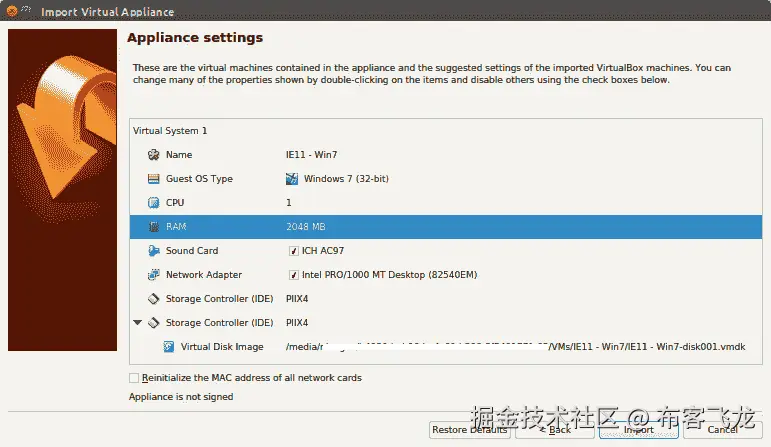The height and width of the screenshot is (447, 771).
Task: Click the Network Adapter icon
Action: click(x=153, y=275)
